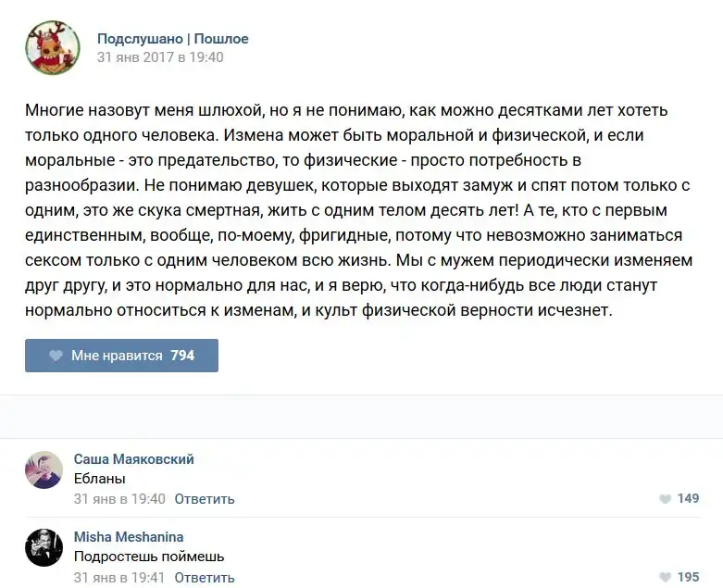Open Misha Meshanina's profile avatar
The height and width of the screenshot is (588, 723).
(44, 547)
